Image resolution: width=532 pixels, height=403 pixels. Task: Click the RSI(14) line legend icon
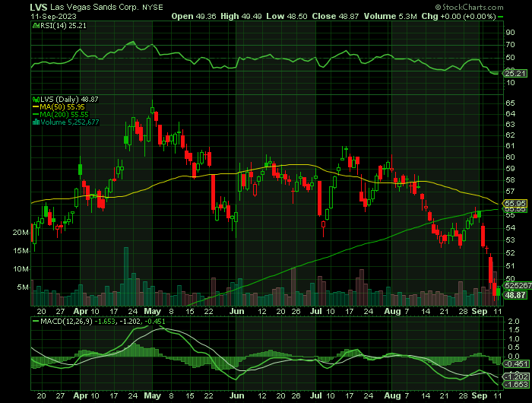pos(36,25)
